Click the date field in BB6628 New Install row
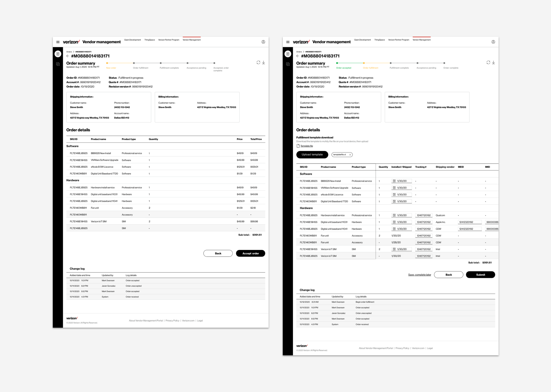This screenshot has width=551, height=392. coord(401,181)
